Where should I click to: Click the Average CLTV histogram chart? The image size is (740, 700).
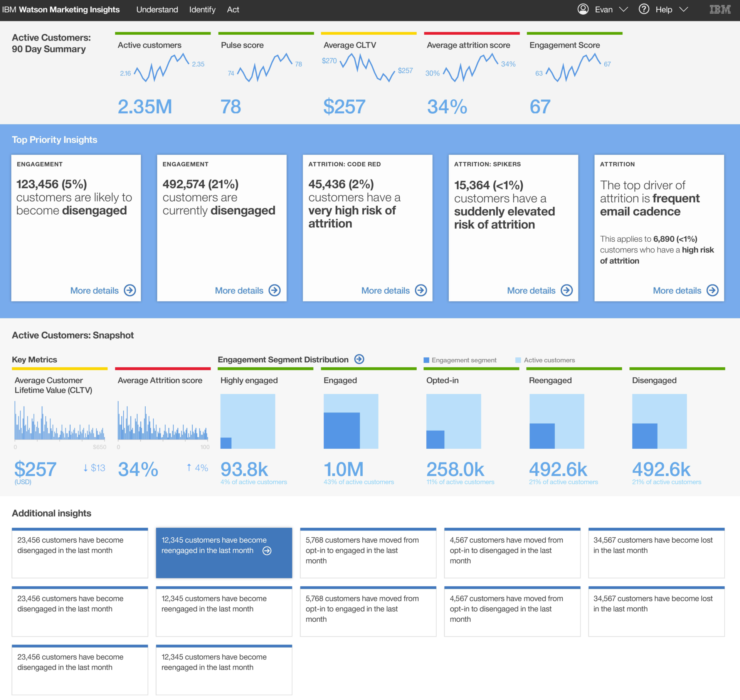point(60,421)
